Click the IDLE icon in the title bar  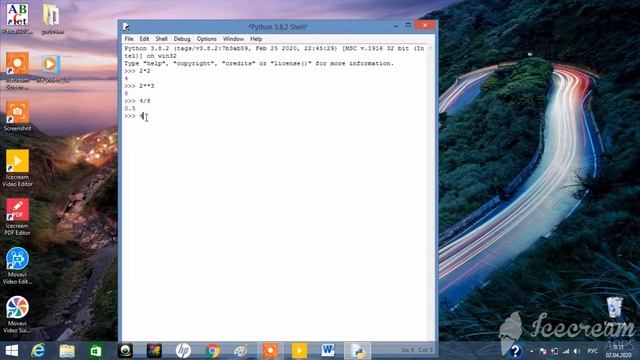coord(126,27)
